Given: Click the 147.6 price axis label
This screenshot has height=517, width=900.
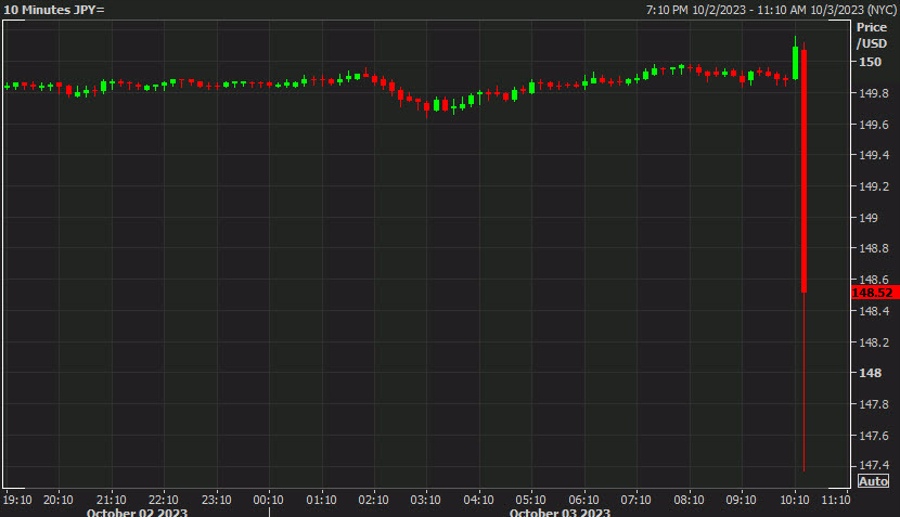Looking at the screenshot, I should pyautogui.click(x=873, y=436).
